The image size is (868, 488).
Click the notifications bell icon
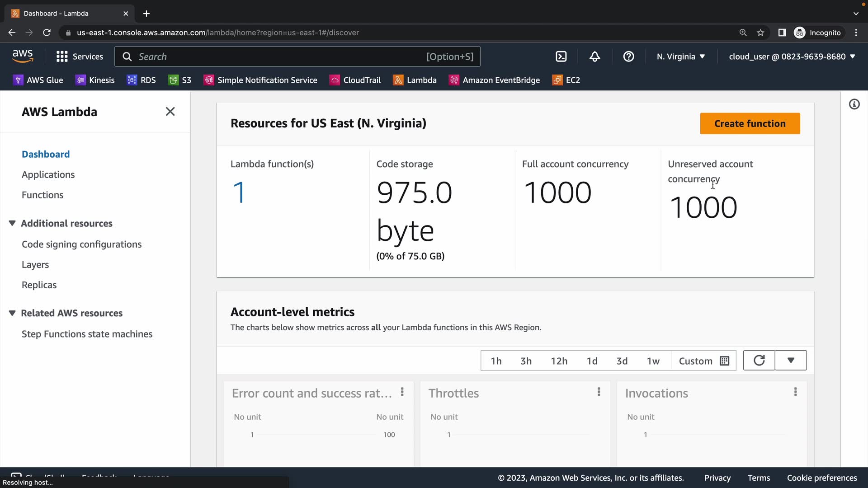[x=594, y=56]
